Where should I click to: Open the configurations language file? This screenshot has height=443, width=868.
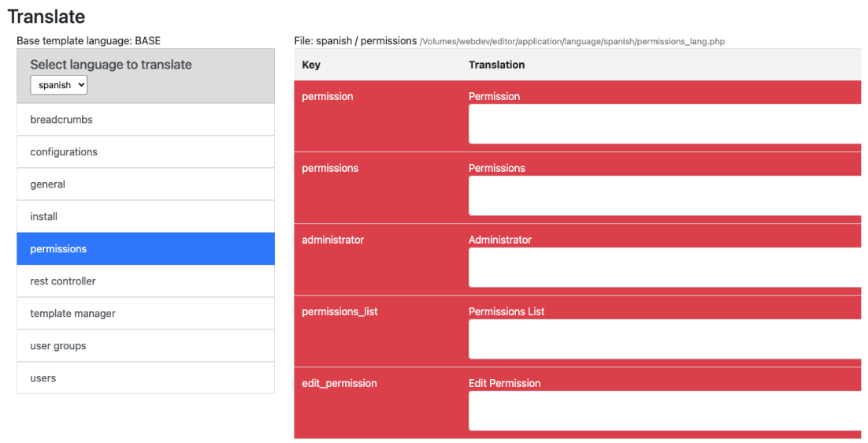tap(145, 152)
